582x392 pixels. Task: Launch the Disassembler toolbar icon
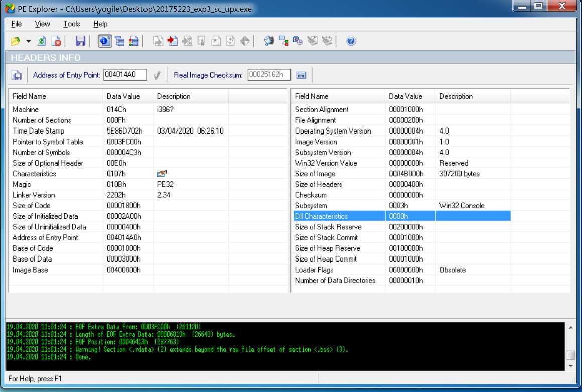point(269,41)
